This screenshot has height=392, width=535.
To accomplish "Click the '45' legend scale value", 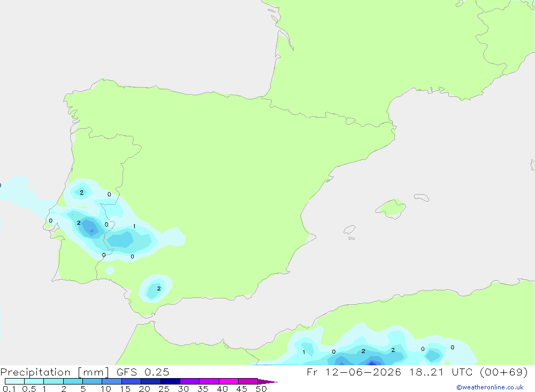I will point(242,389).
